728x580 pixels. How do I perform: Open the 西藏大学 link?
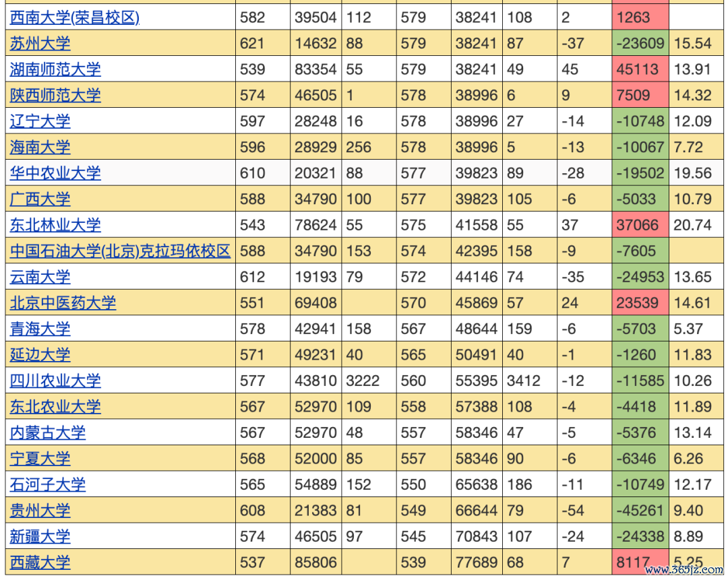40,563
